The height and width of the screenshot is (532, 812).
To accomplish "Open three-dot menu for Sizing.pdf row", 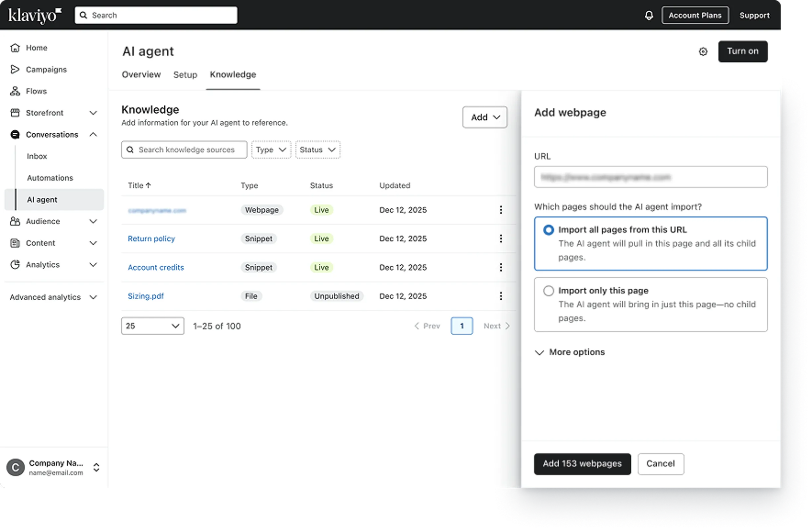I will (501, 296).
